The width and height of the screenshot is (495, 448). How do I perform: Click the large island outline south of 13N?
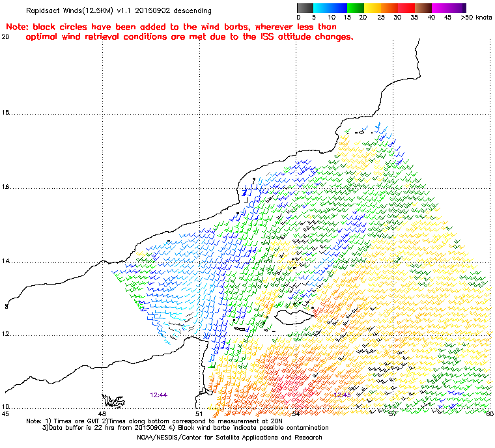click(x=294, y=317)
